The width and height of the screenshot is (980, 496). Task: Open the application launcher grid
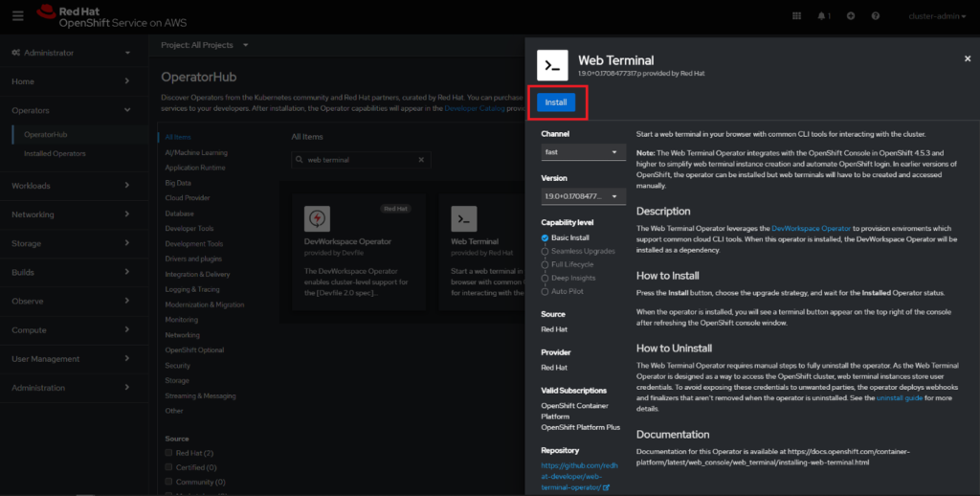pos(796,16)
